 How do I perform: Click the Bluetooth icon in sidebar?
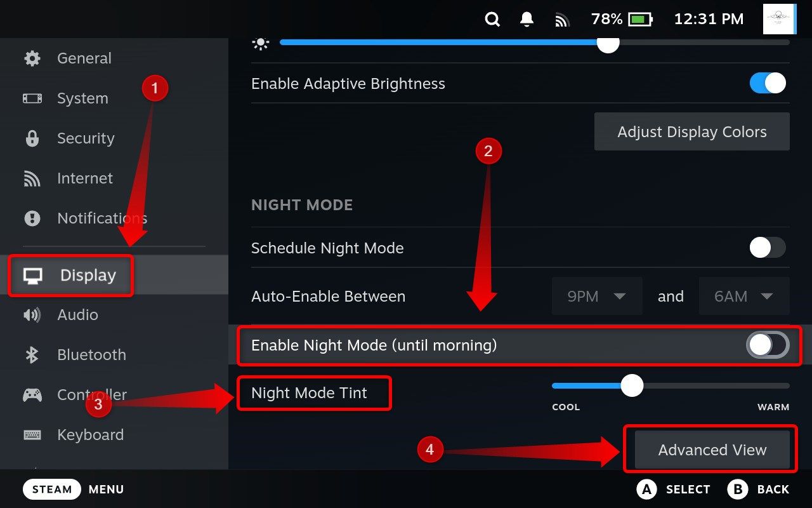pos(32,355)
